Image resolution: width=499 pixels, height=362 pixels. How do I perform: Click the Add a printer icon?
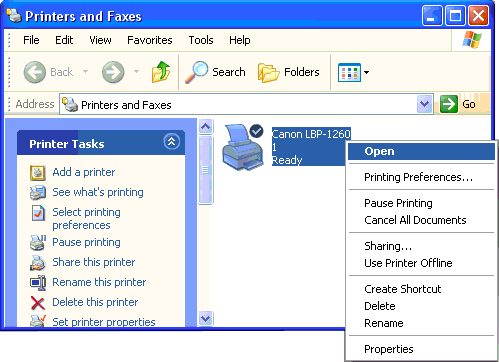38,173
